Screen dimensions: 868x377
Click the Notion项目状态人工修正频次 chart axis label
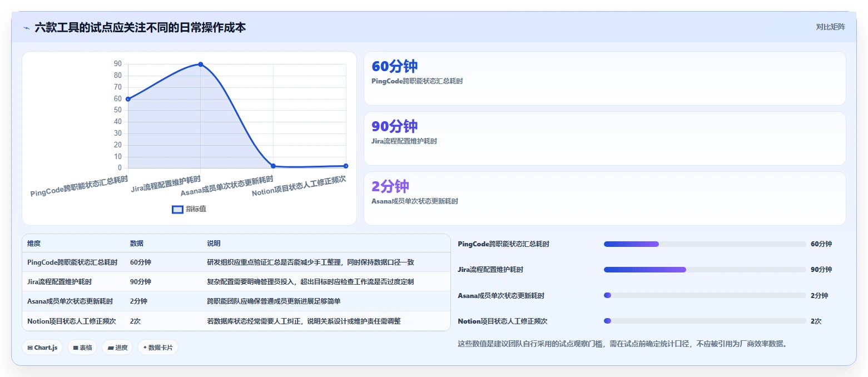(299, 186)
